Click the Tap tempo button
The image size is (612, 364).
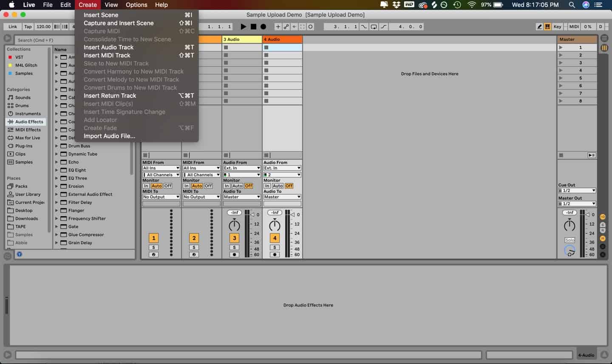(27, 26)
